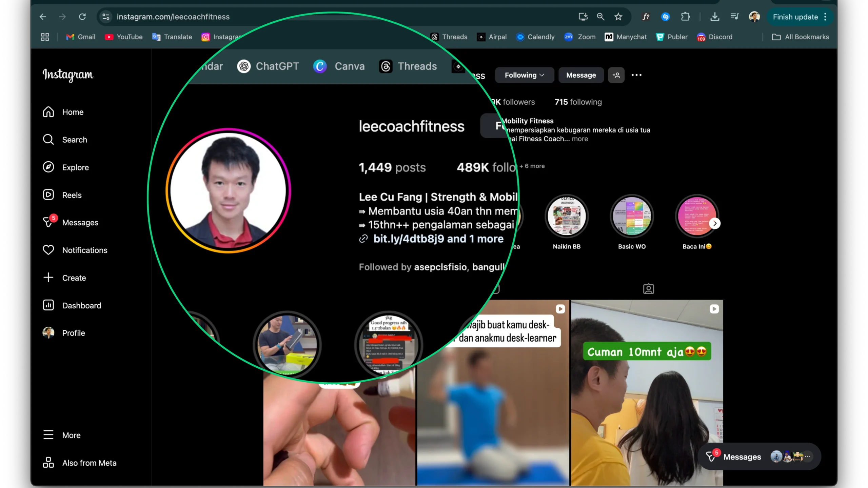868x488 pixels.
Task: Go to Instagram Home
Action: 63,112
